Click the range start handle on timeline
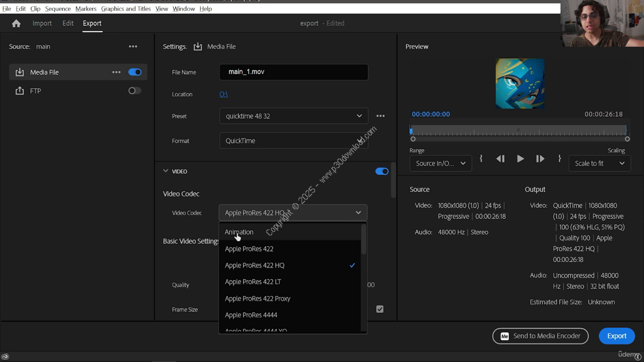The height and width of the screenshot is (362, 644). pyautogui.click(x=413, y=139)
